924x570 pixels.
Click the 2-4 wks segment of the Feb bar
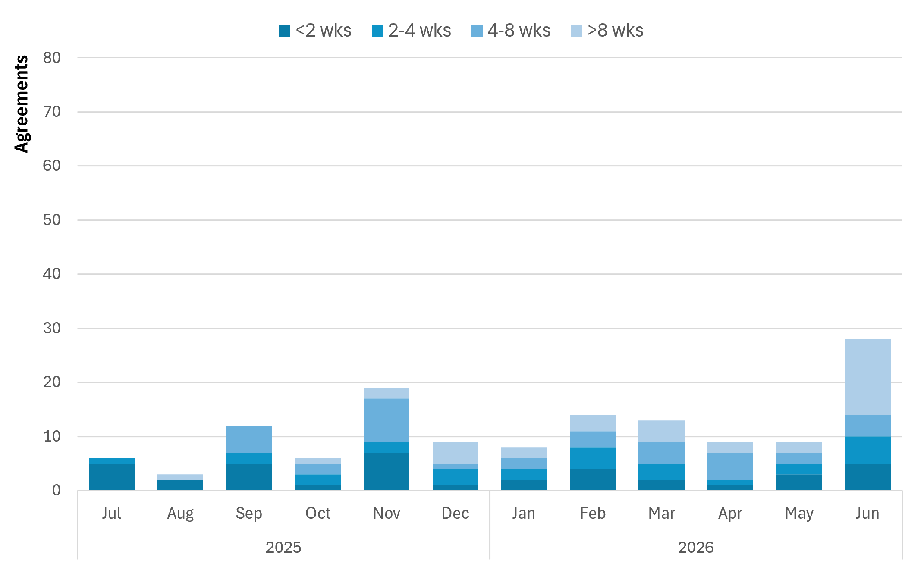[593, 458]
